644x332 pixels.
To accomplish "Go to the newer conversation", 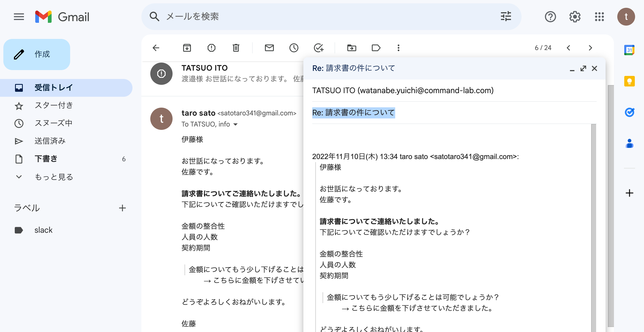I will pyautogui.click(x=568, y=48).
